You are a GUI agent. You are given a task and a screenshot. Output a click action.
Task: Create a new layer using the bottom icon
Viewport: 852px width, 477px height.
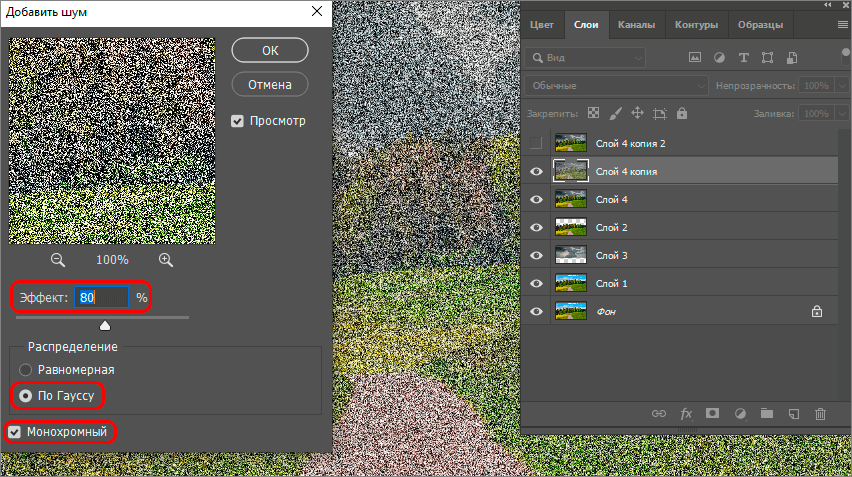tap(794, 412)
